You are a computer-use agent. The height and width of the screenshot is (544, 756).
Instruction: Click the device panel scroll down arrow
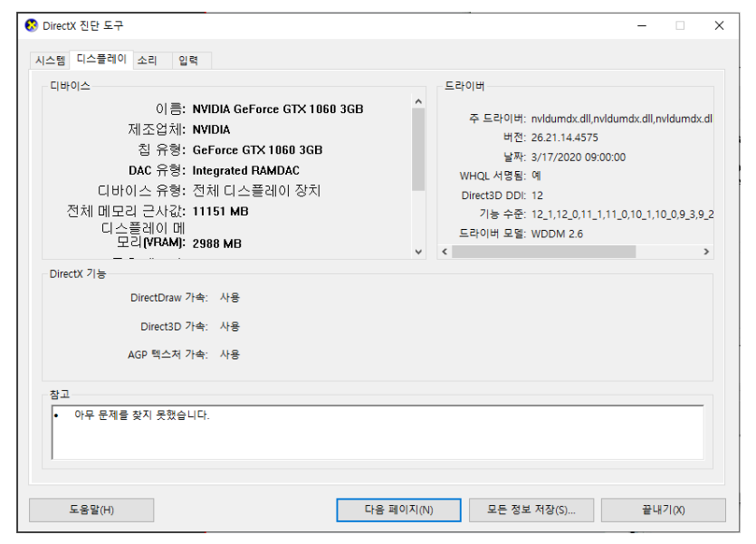click(x=418, y=252)
